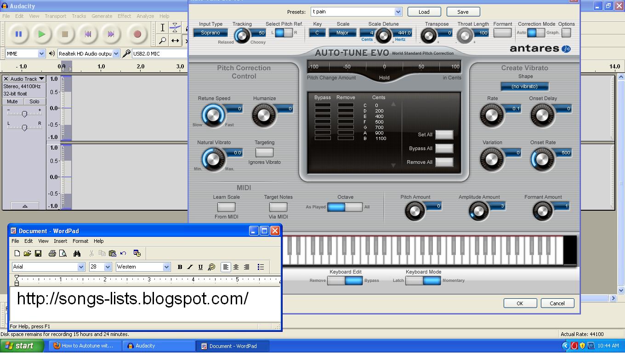
Task: Open the Scale selector showing Major
Action: (342, 33)
